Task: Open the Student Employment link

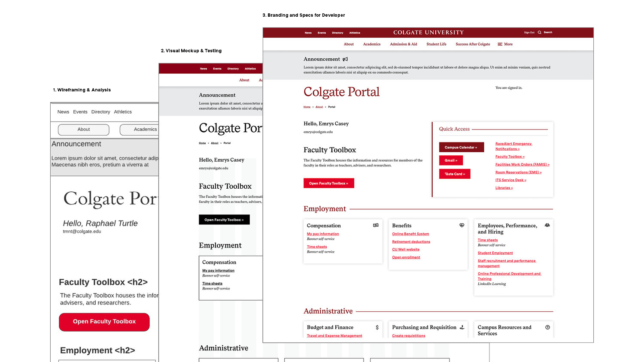Action: tap(495, 253)
